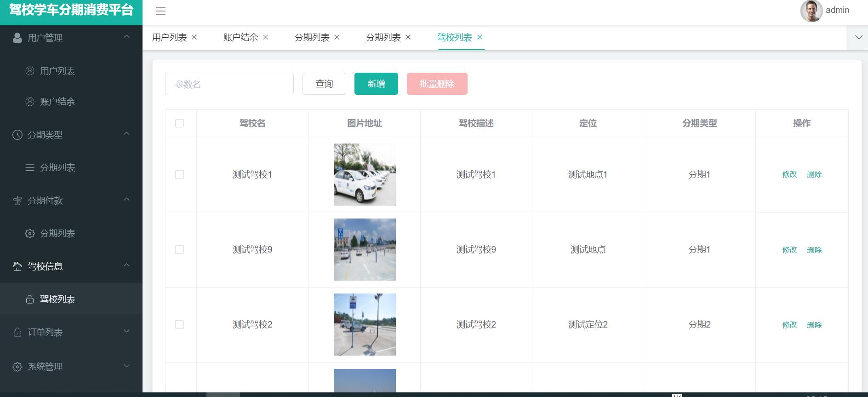Click the 驾校名 column header
This screenshot has width=868, height=397.
tap(252, 123)
